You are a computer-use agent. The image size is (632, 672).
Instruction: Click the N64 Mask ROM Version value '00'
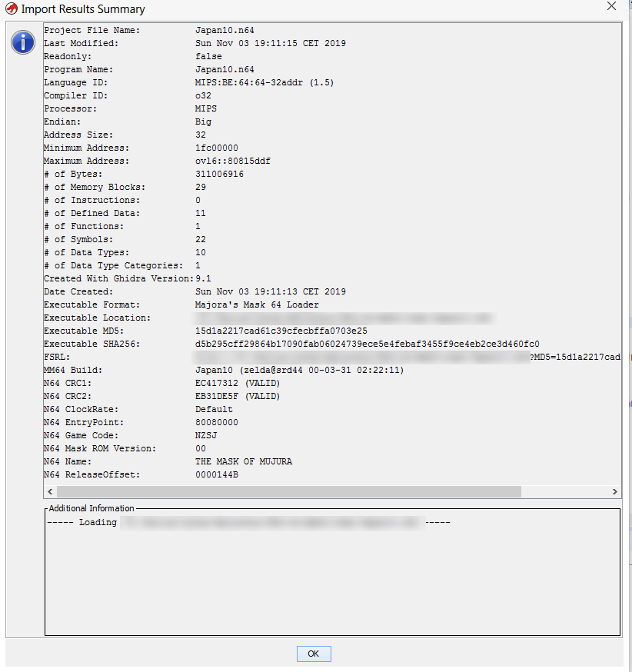coord(201,449)
